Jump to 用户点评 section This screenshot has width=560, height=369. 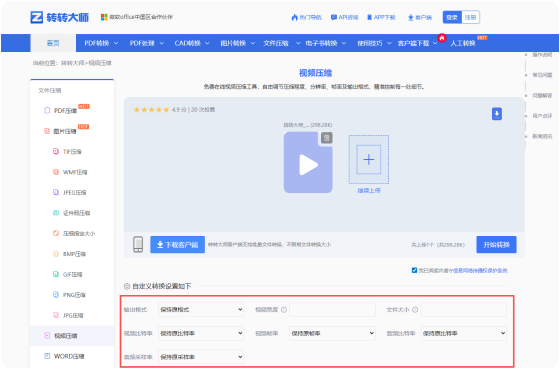point(542,116)
